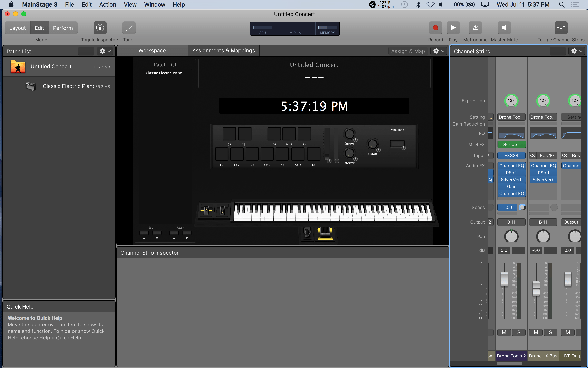Open the File menu
Image resolution: width=588 pixels, height=368 pixels.
tap(69, 4)
